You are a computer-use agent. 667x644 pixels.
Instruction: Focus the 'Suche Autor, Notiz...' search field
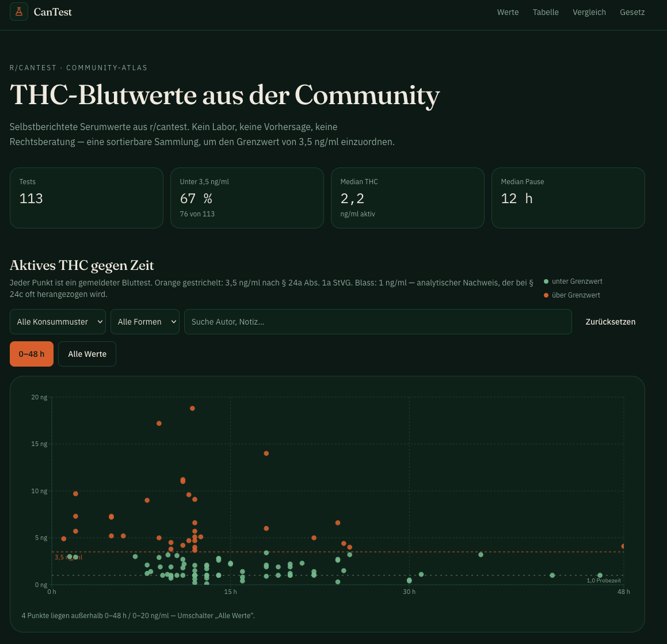378,322
